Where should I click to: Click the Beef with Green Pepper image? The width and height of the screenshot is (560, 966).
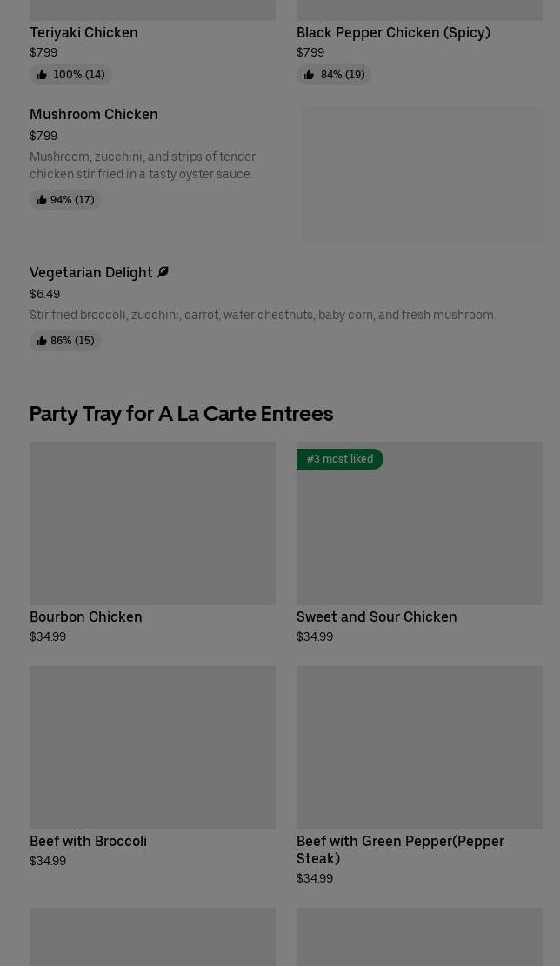[x=419, y=748]
